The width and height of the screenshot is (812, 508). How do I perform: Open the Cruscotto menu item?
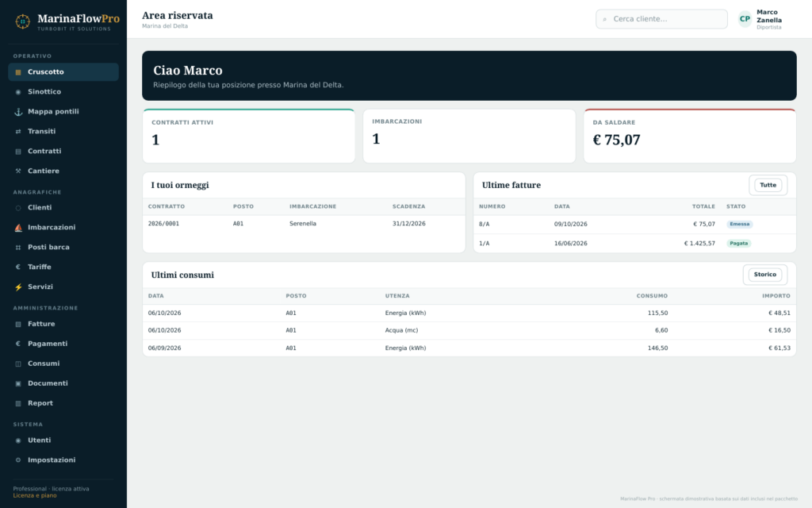click(63, 72)
